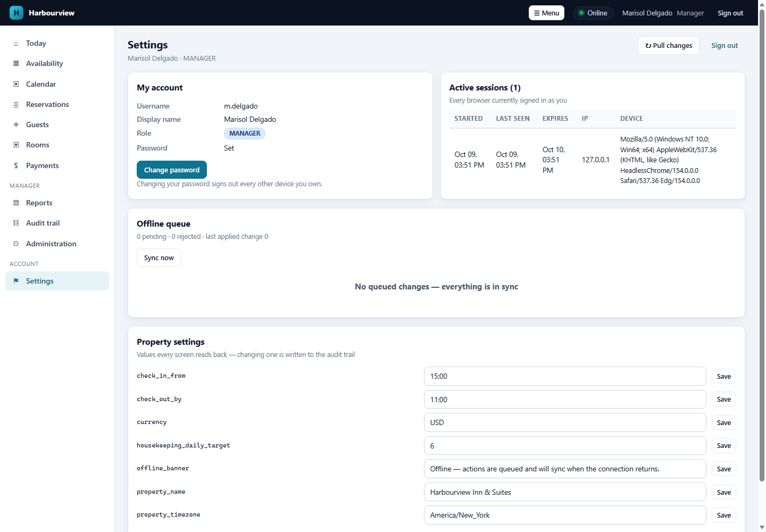Select Rooms from the sidebar

(x=57, y=145)
